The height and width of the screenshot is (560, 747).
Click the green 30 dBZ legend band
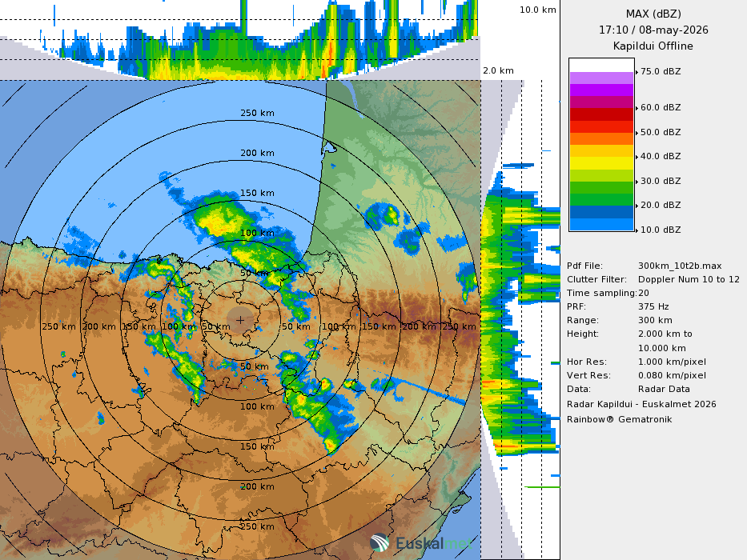(601, 187)
